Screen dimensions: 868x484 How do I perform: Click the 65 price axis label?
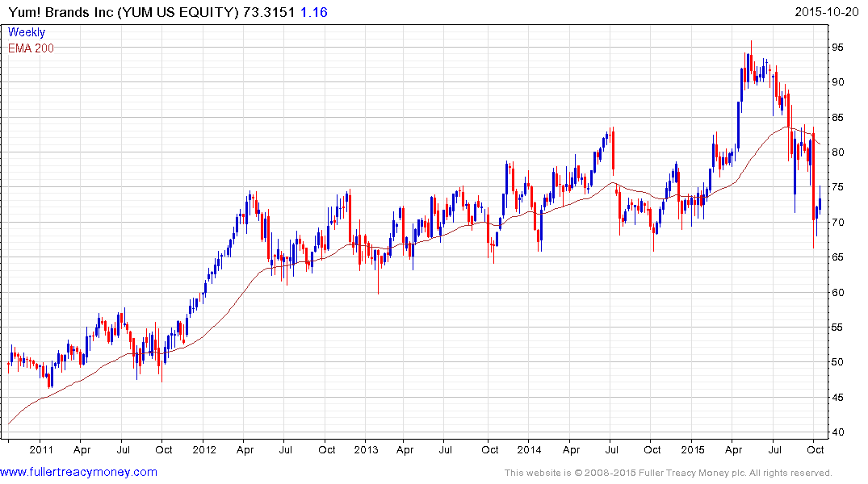[837, 257]
